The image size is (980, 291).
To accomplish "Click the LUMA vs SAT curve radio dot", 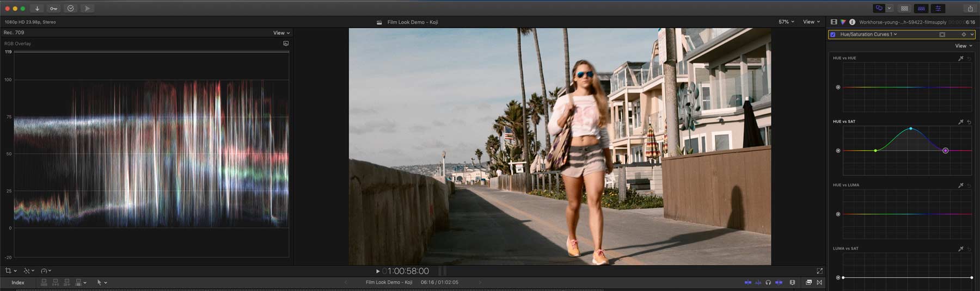I will tap(838, 277).
